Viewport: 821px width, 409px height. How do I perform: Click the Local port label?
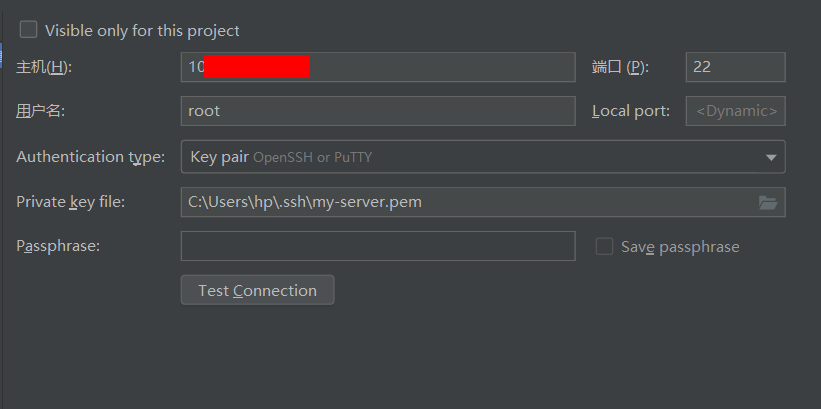(x=631, y=111)
